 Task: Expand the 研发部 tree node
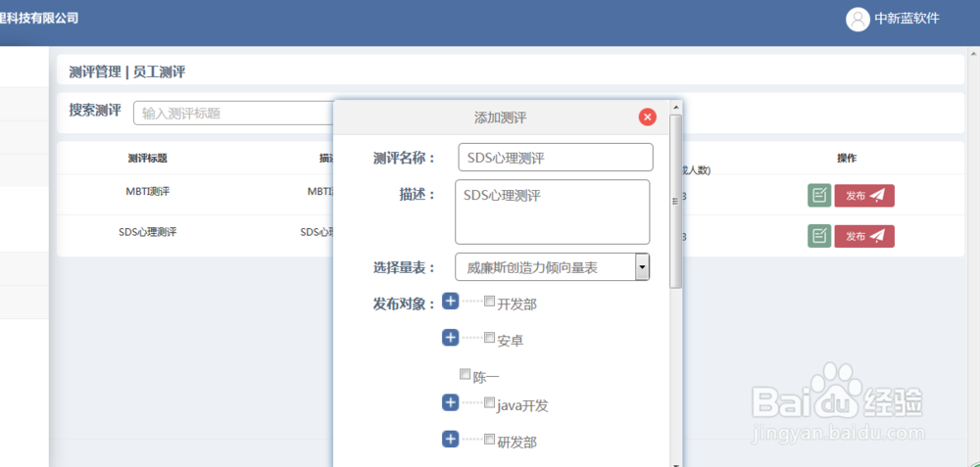451,440
